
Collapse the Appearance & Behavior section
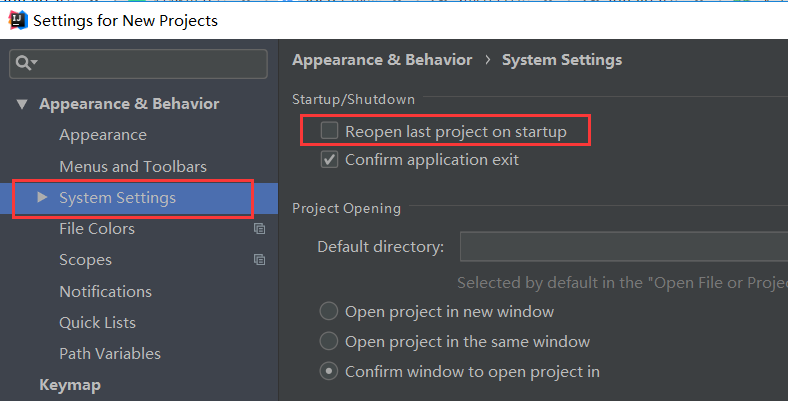pos(22,104)
